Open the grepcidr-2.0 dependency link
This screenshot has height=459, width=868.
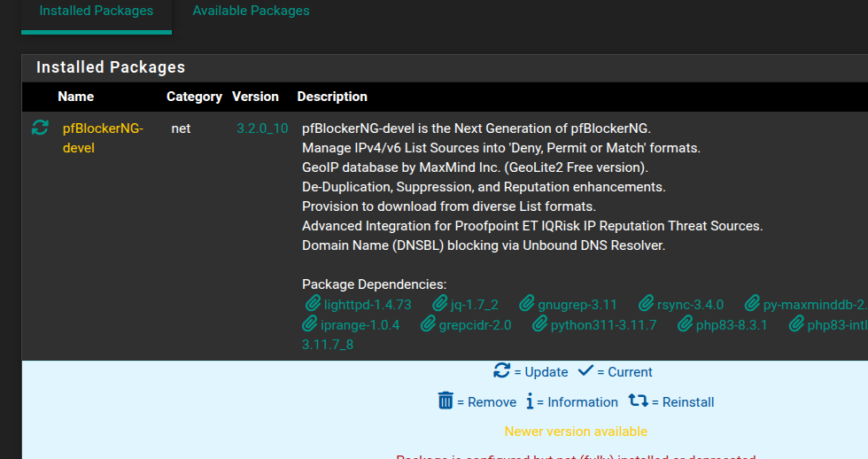[475, 325]
